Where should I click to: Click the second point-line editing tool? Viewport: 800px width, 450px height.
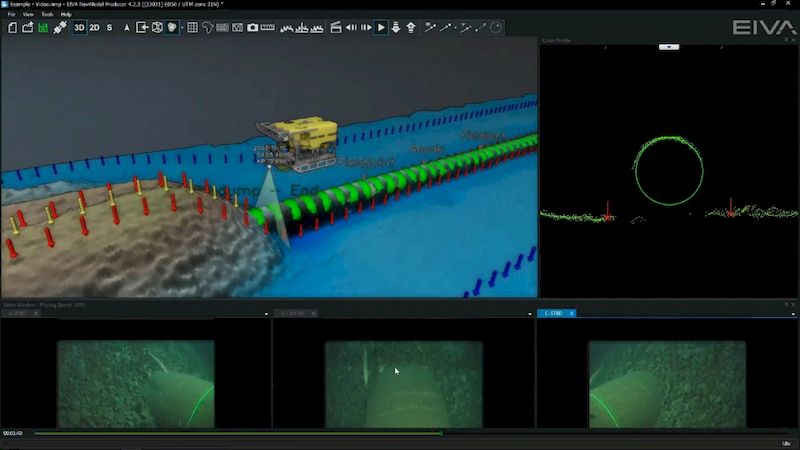[x=446, y=28]
